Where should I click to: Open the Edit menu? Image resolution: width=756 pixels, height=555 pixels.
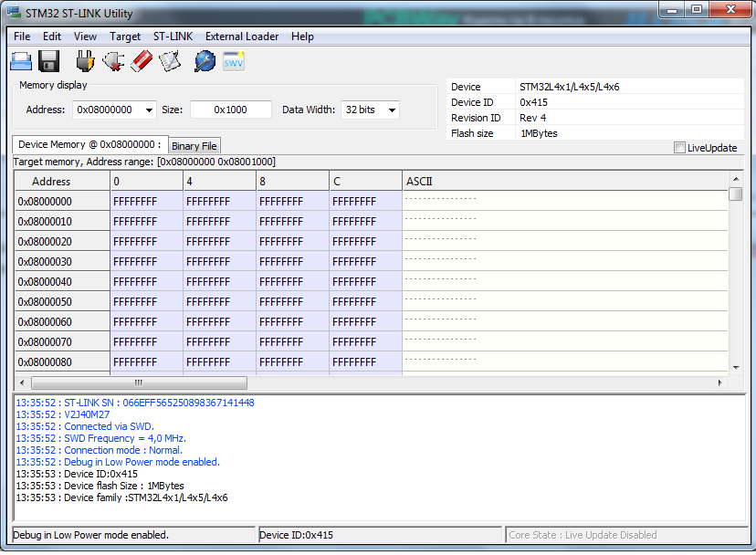coord(52,37)
